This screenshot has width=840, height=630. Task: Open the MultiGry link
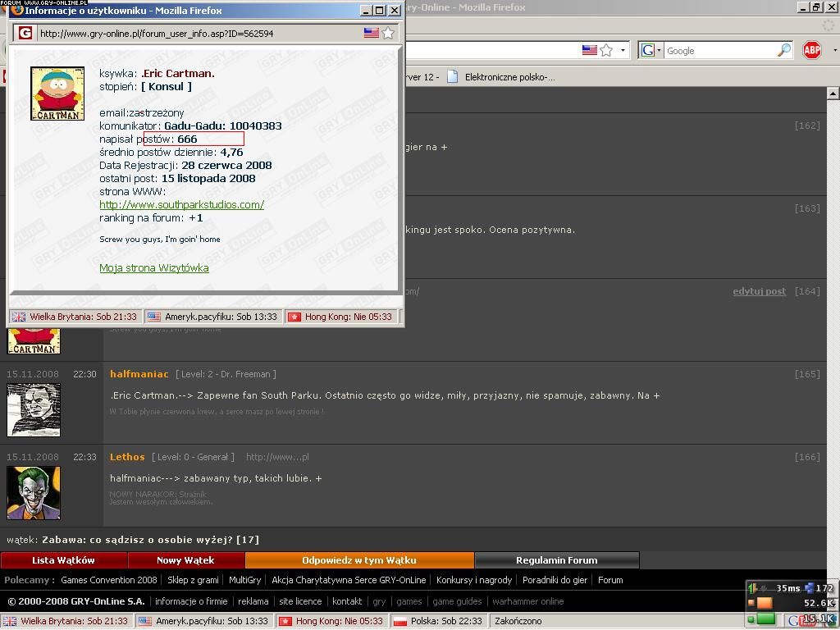244,580
